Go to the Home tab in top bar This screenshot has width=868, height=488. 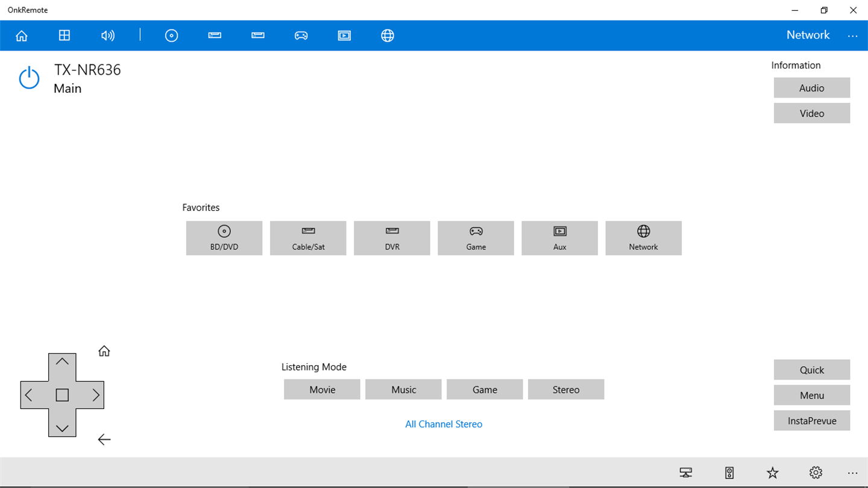(22, 36)
